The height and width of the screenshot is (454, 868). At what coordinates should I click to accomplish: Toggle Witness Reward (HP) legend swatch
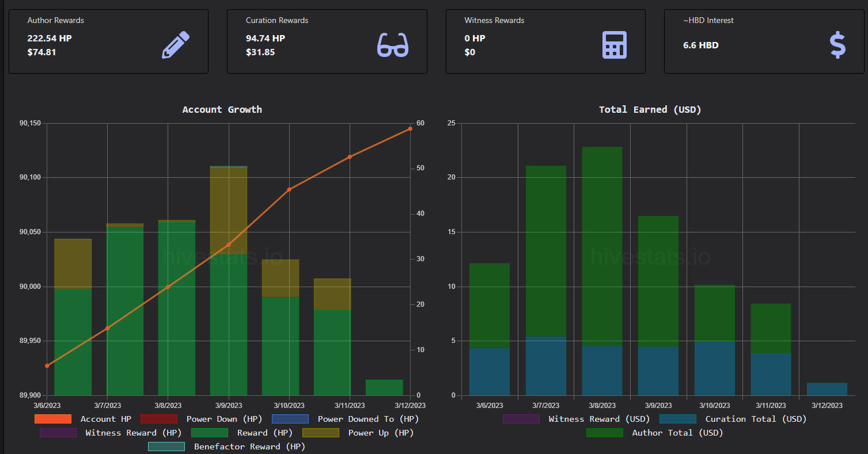coord(58,433)
